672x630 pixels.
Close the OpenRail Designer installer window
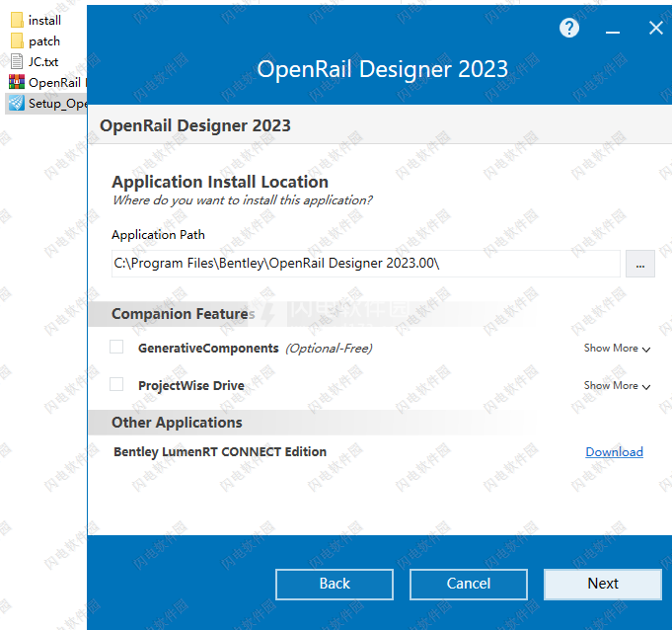pos(655,29)
